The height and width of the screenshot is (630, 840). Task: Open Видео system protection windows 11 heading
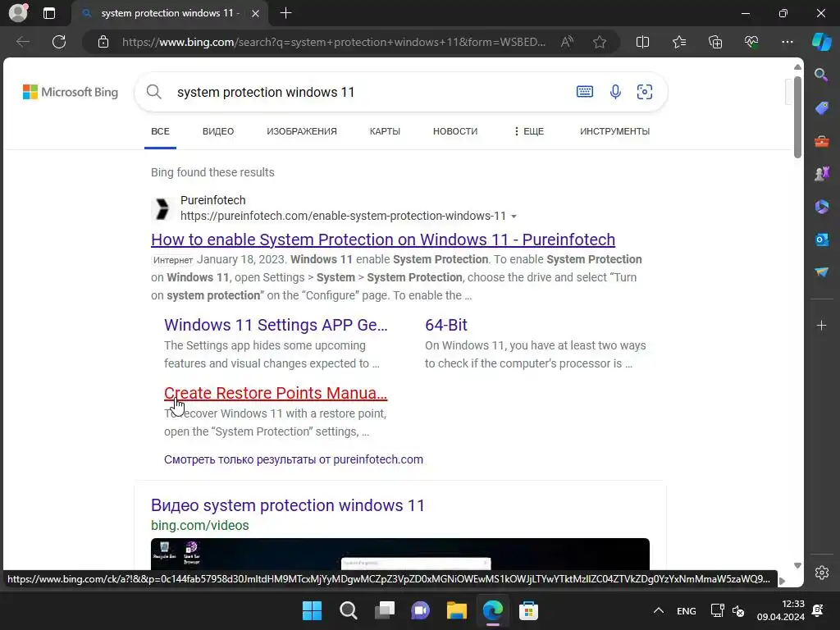pyautogui.click(x=288, y=505)
